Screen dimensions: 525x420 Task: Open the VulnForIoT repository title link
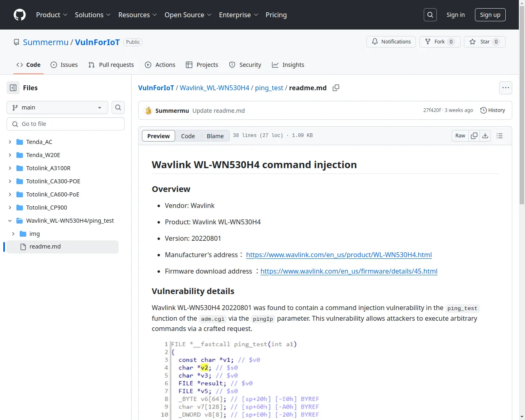(97, 42)
